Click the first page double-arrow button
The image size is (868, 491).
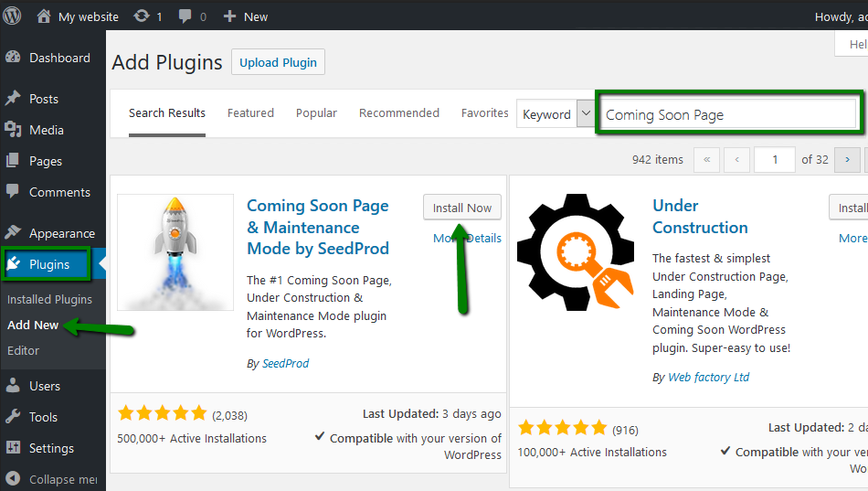tap(707, 160)
